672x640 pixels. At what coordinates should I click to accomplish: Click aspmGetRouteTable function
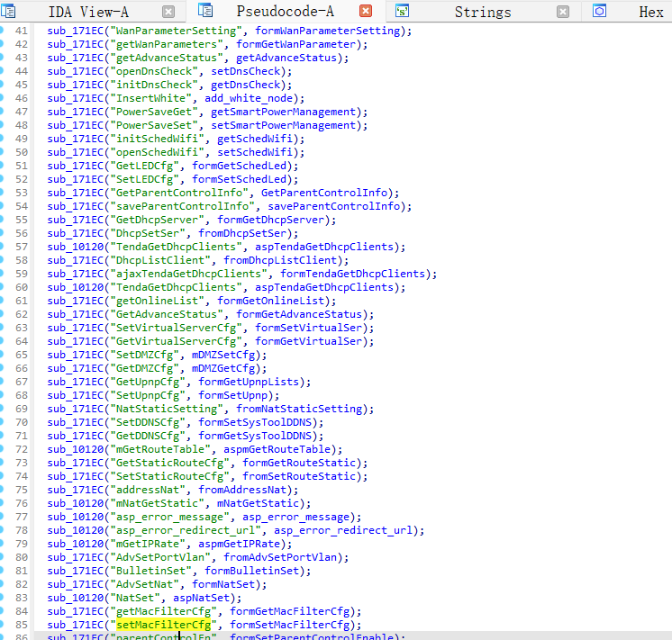[x=277, y=449]
